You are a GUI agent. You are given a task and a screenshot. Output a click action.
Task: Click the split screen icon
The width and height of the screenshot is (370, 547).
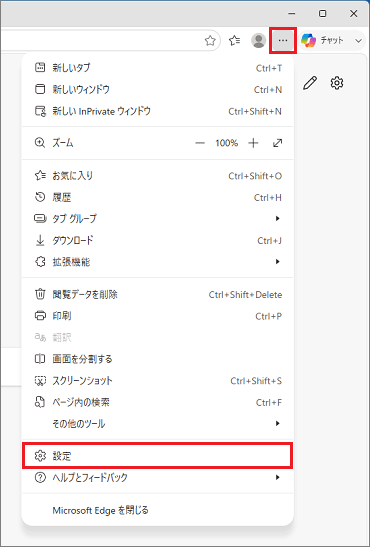click(x=40, y=359)
